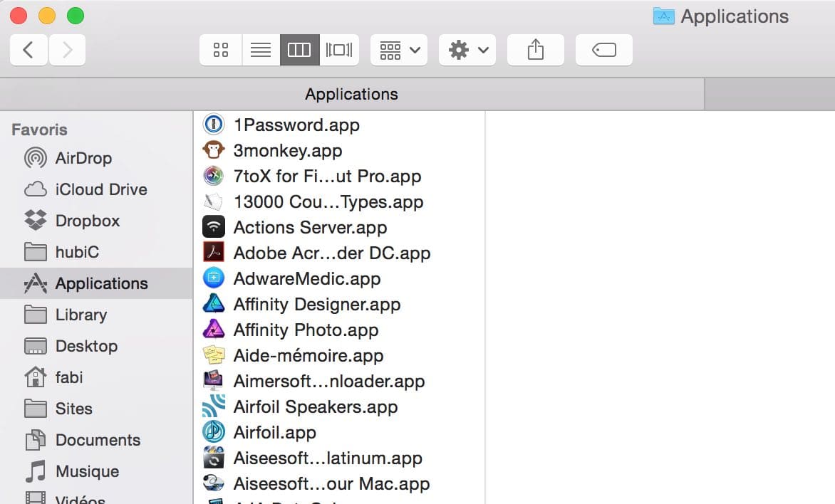This screenshot has height=504, width=835.
Task: Click the Library folder icon
Action: [x=36, y=315]
